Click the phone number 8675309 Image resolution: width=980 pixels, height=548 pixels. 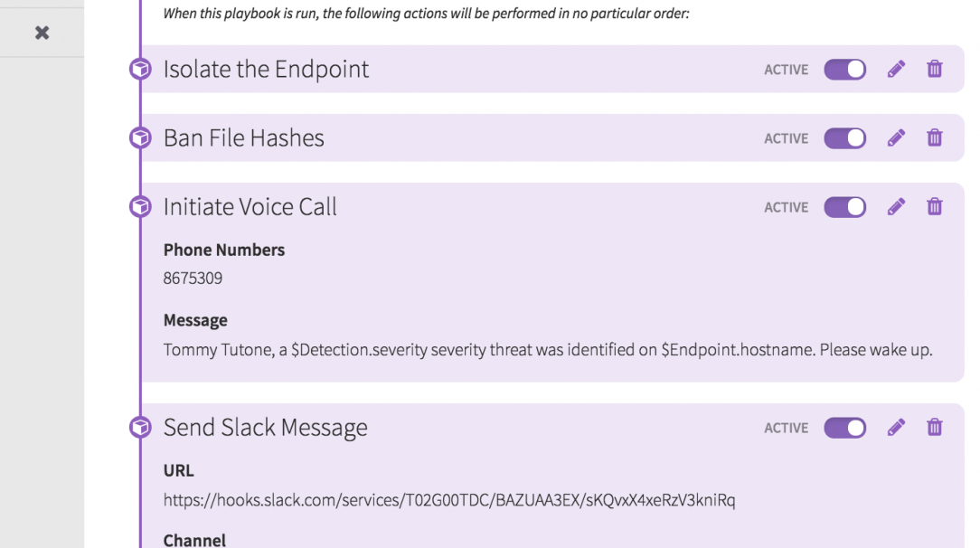click(x=193, y=279)
